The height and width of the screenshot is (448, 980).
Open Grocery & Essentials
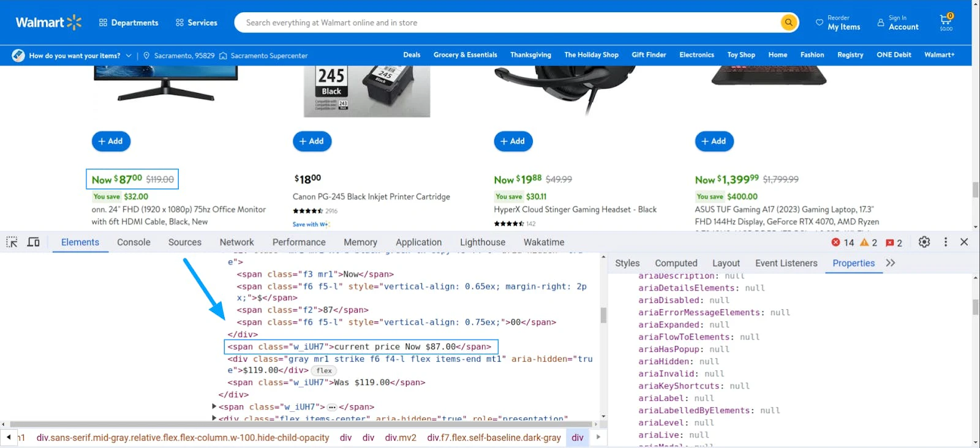(x=466, y=55)
